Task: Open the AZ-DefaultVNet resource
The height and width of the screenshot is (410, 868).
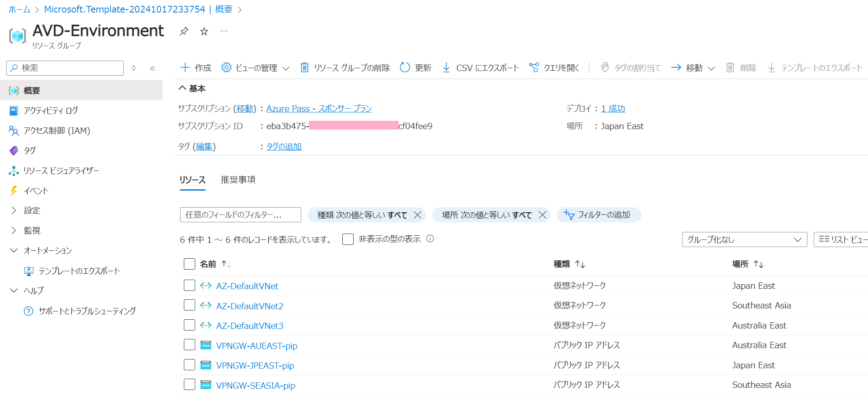Action: (x=247, y=286)
